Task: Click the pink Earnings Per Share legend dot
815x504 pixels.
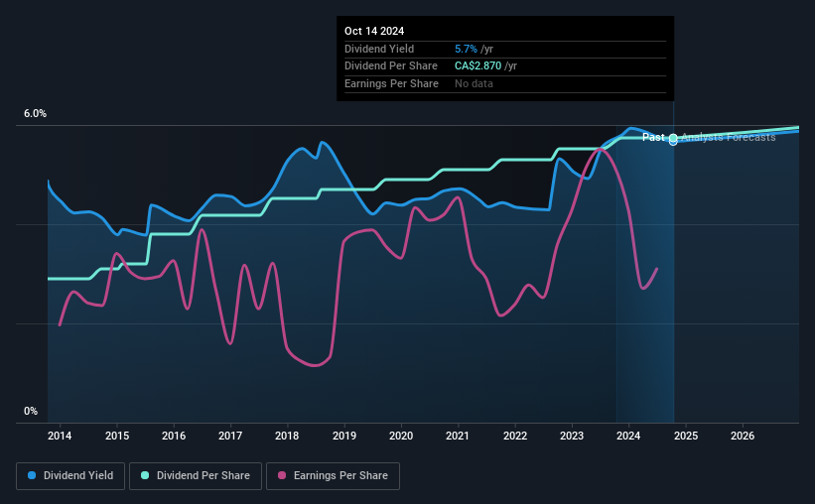Action: click(282, 475)
